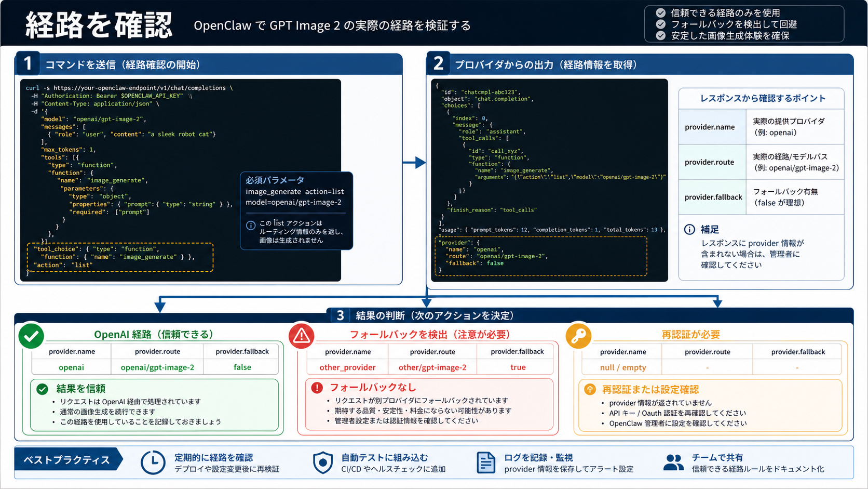This screenshot has height=489, width=868.
Task: Click the heading コマンドを送信（経路確認の開始）
Action: pyautogui.click(x=123, y=65)
